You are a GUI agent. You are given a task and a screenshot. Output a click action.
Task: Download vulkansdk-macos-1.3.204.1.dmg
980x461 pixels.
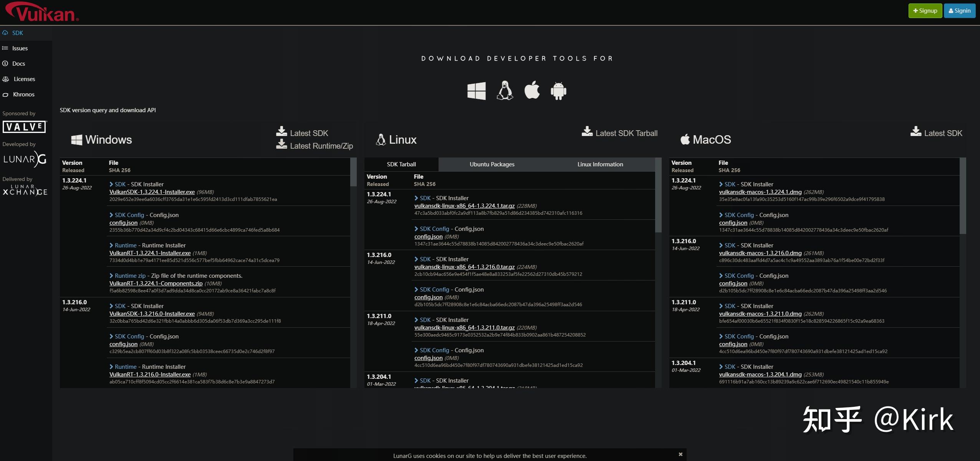760,375
